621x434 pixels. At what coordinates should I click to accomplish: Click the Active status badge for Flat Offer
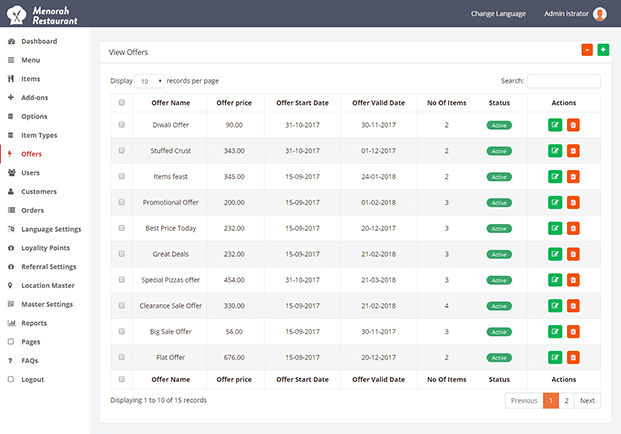(499, 358)
